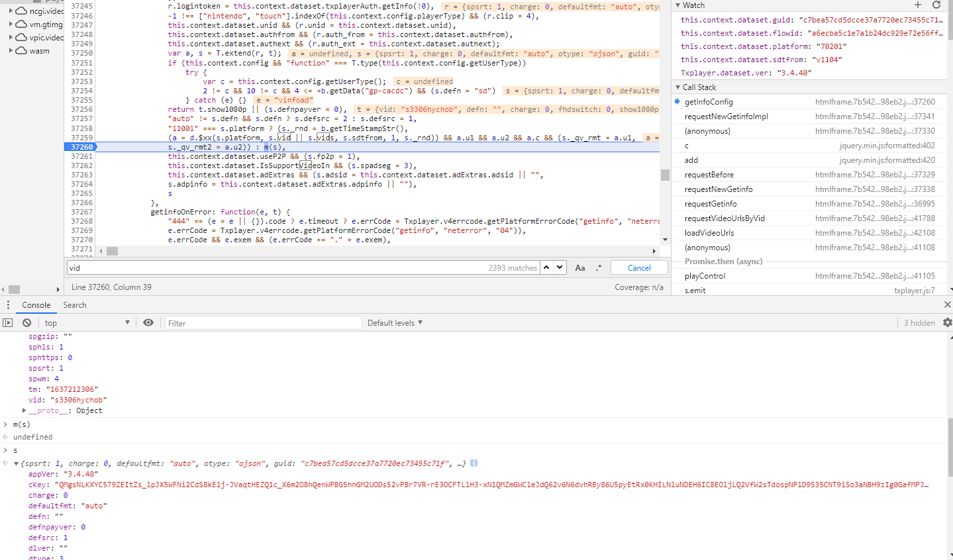The image size is (953, 560).
Task: Toggle regular expression search option
Action: click(599, 268)
